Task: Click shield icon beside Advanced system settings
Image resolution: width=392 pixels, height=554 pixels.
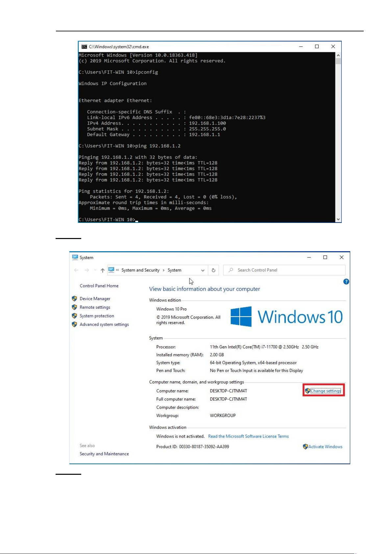Action: coord(75,324)
